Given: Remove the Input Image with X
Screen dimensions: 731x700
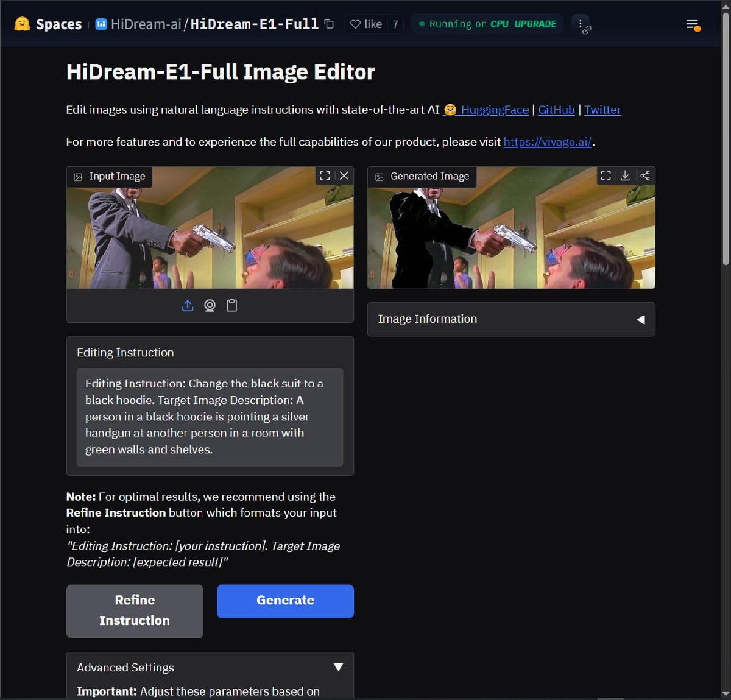Looking at the screenshot, I should [x=344, y=175].
